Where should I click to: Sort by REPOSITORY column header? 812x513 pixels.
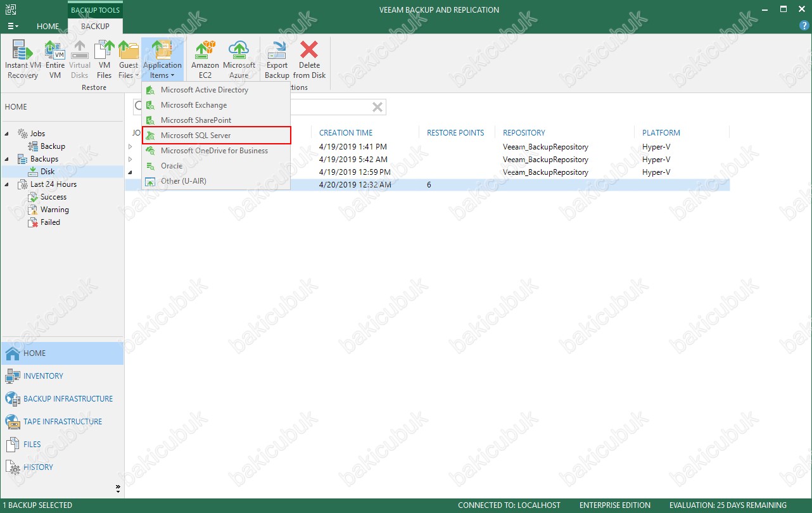pyautogui.click(x=524, y=133)
